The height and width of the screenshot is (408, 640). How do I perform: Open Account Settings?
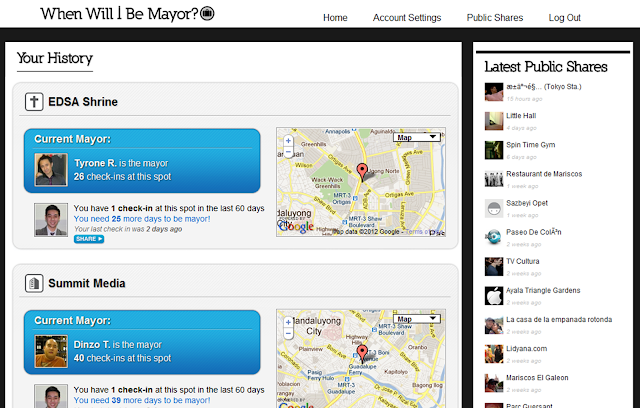tap(407, 18)
